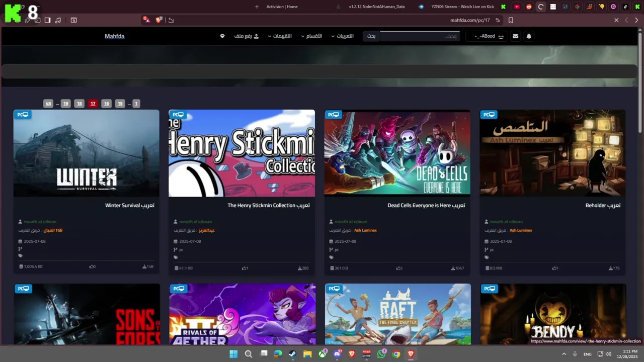
Task: Open the pinned YouTube tab
Action: (517, 7)
